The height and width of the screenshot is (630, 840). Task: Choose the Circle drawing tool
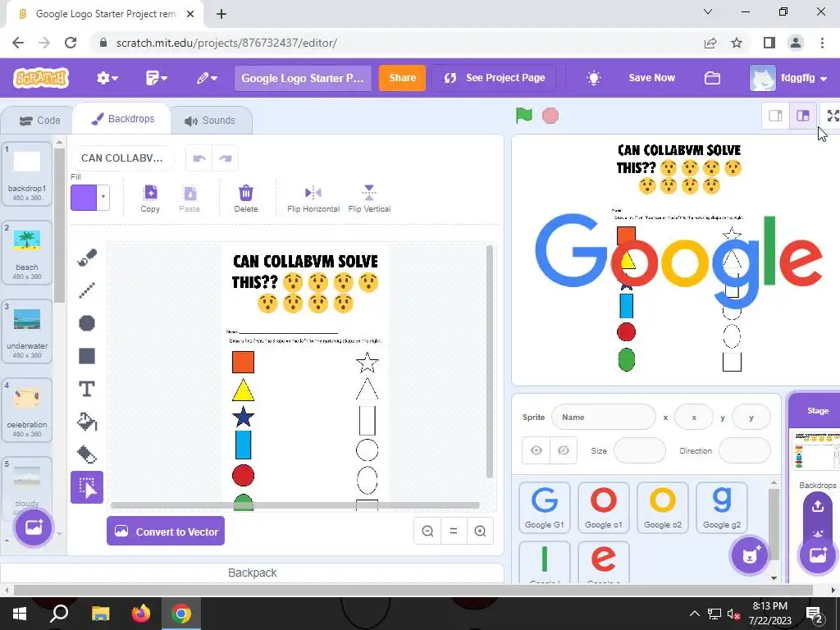tap(87, 323)
